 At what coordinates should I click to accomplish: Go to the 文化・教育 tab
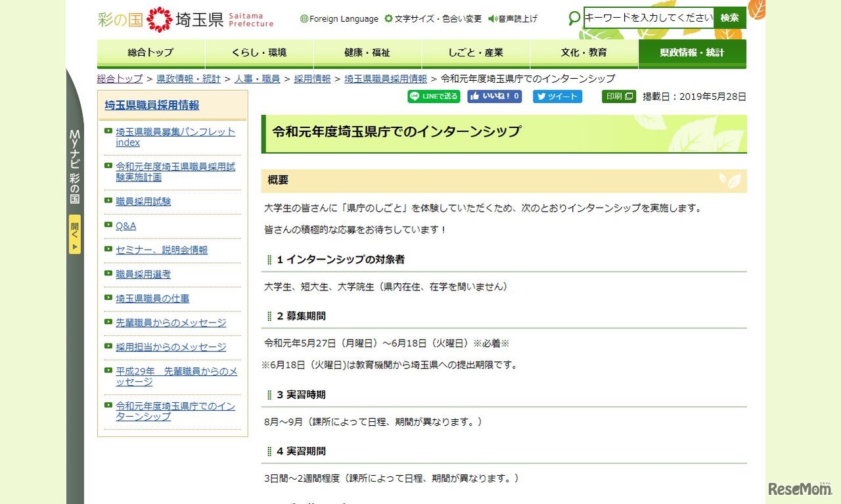click(x=584, y=53)
